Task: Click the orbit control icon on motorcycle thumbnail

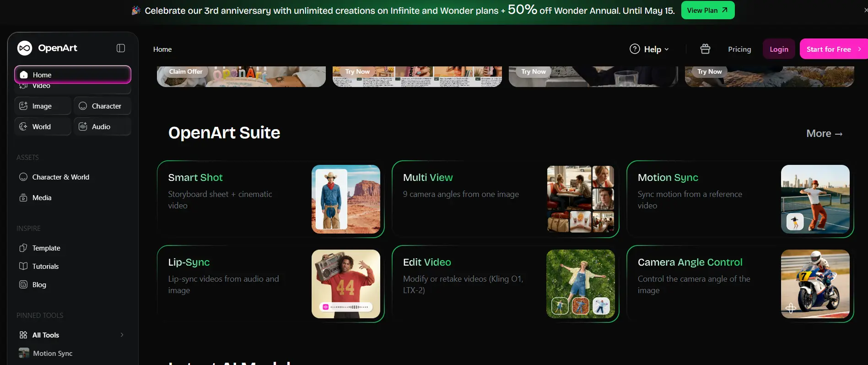Action: pyautogui.click(x=791, y=308)
